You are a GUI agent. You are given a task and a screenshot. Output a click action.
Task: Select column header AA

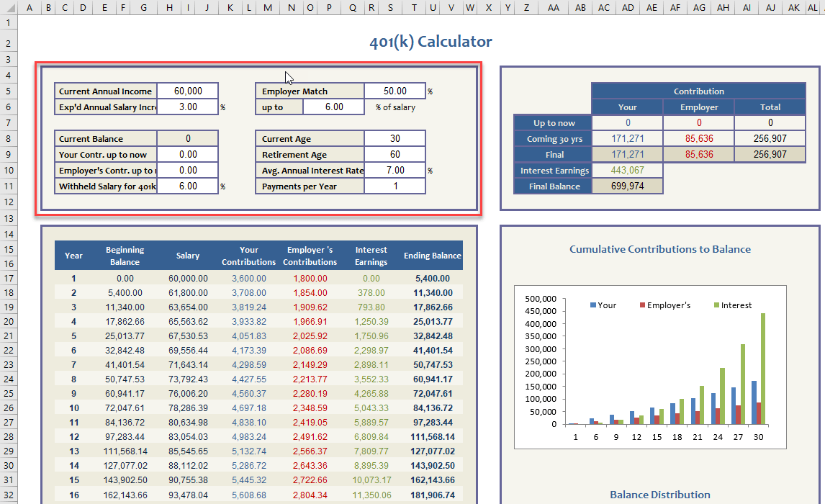pos(554,7)
